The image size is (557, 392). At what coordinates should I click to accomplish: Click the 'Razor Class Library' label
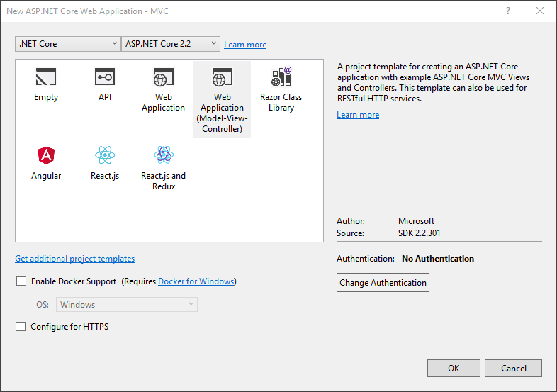click(x=281, y=102)
